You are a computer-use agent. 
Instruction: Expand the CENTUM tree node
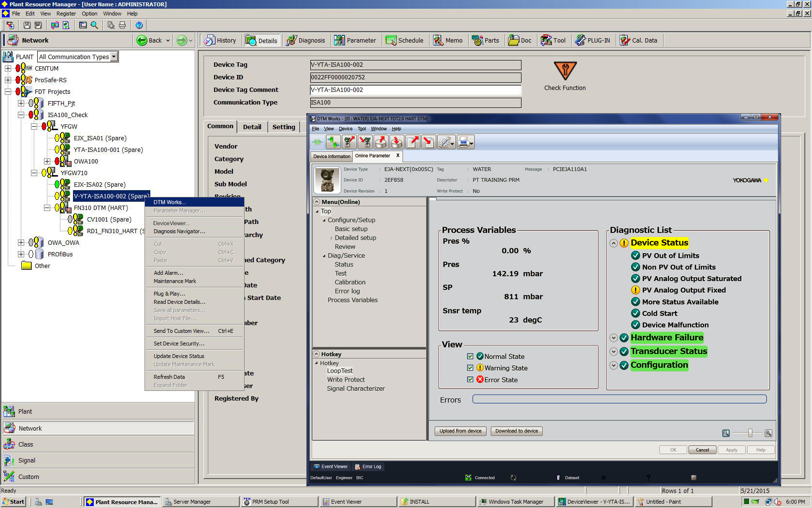tap(8, 69)
